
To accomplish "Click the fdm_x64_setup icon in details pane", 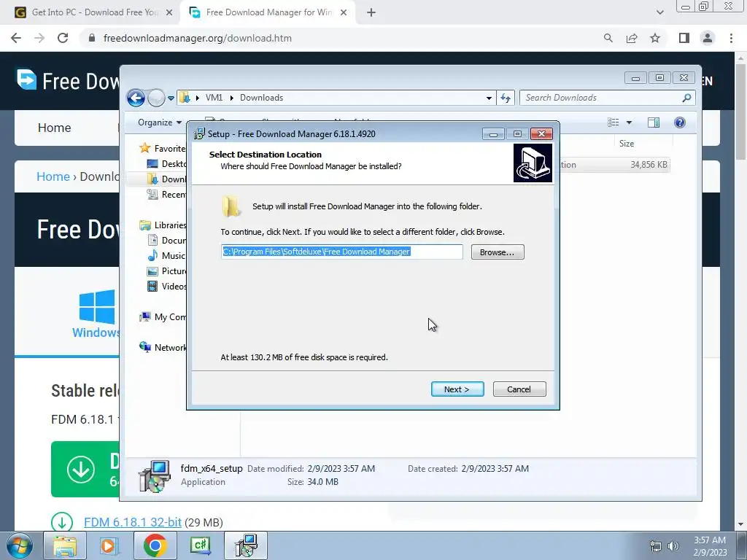I will pyautogui.click(x=155, y=475).
